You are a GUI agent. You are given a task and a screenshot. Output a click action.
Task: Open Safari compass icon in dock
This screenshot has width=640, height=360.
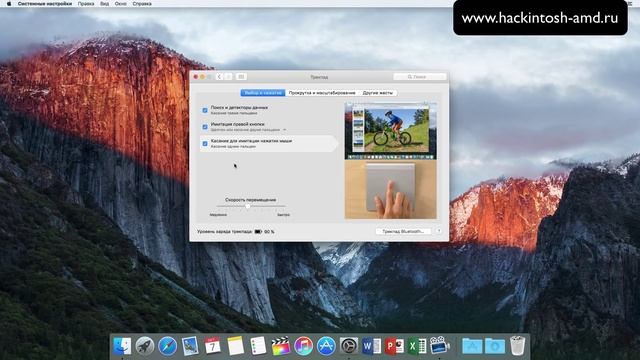coord(167,346)
